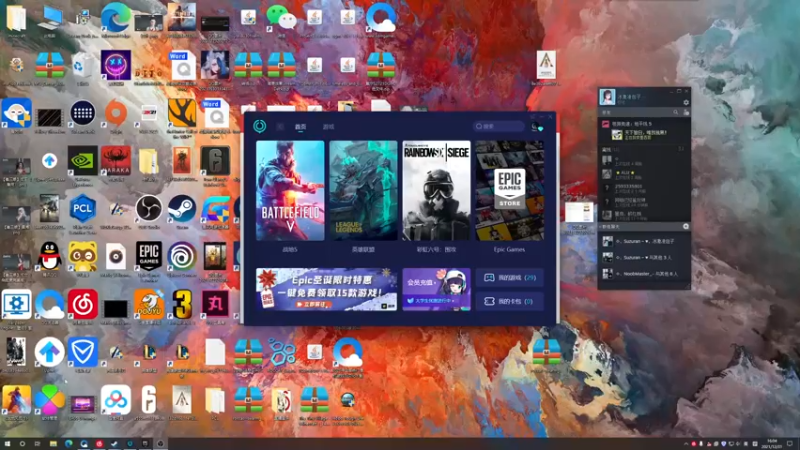
Task: Select the white Rainbow Six 6 desktop icon
Action: (x=149, y=403)
